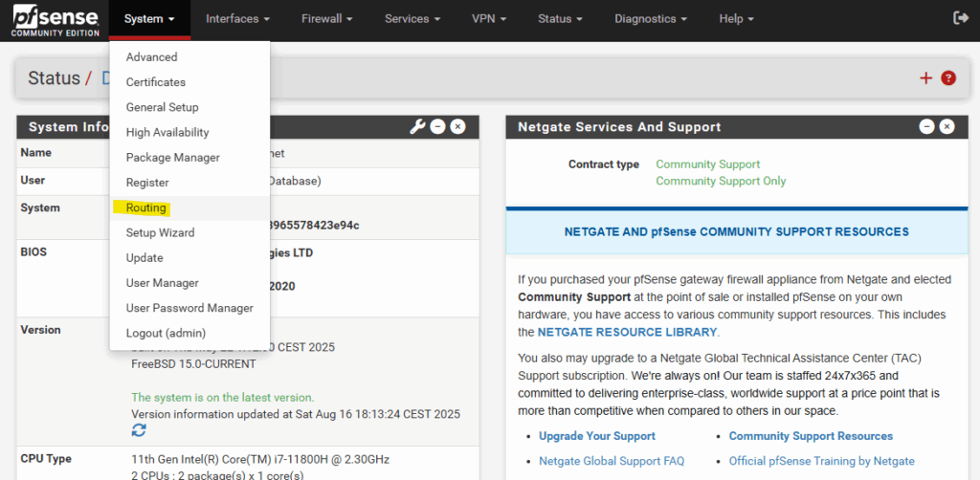This screenshot has height=480, width=980.
Task: Follow the Upgrade Your Support link
Action: click(597, 436)
